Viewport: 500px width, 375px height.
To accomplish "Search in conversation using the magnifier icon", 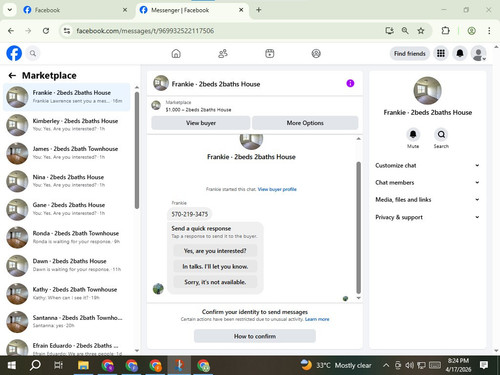I will tap(441, 134).
